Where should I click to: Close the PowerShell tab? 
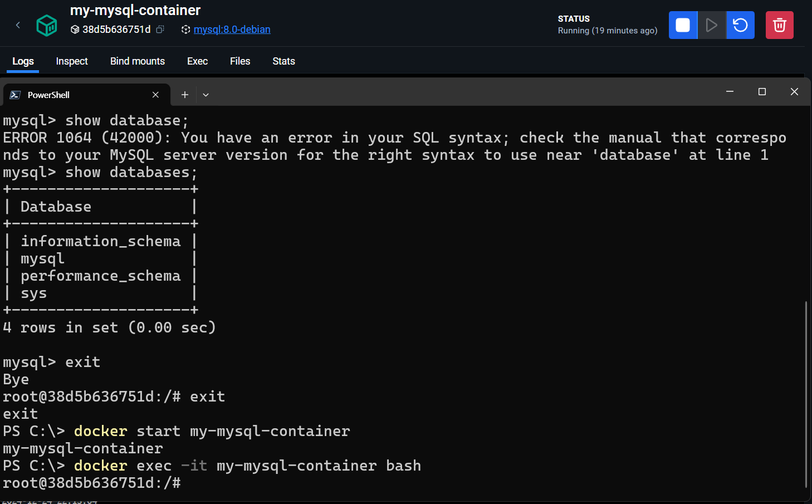tap(155, 95)
